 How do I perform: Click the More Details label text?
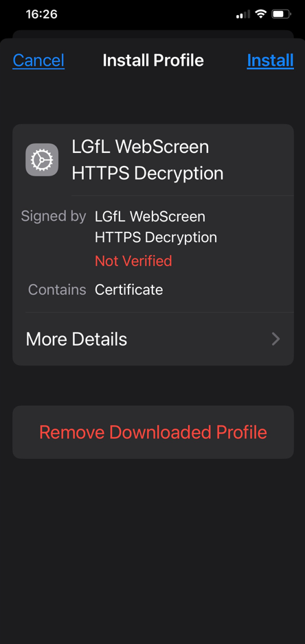point(76,339)
